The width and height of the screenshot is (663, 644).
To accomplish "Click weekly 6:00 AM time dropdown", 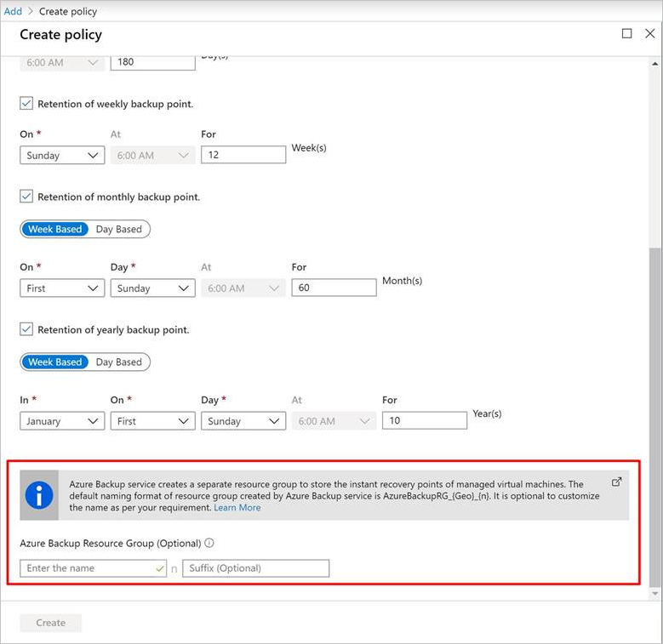I will [152, 155].
